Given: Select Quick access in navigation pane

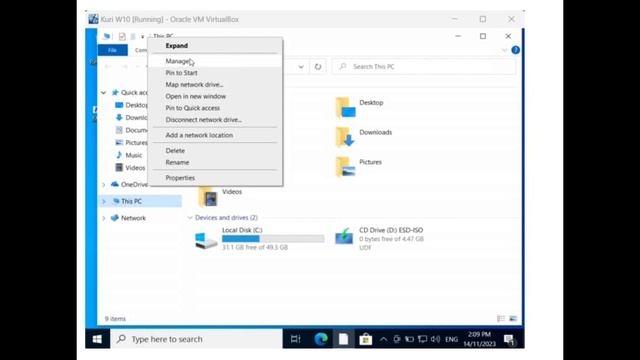Looking at the screenshot, I should 130,93.
